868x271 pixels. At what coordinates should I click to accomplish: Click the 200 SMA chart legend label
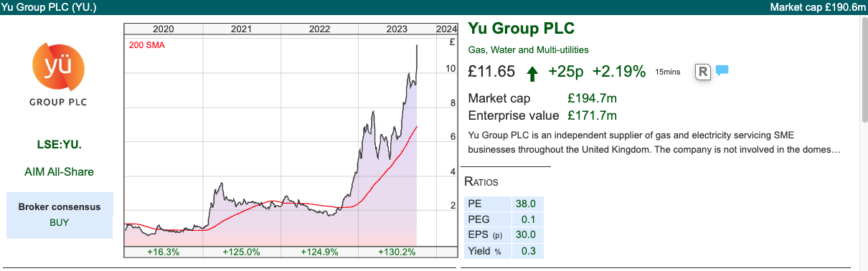pyautogui.click(x=144, y=45)
